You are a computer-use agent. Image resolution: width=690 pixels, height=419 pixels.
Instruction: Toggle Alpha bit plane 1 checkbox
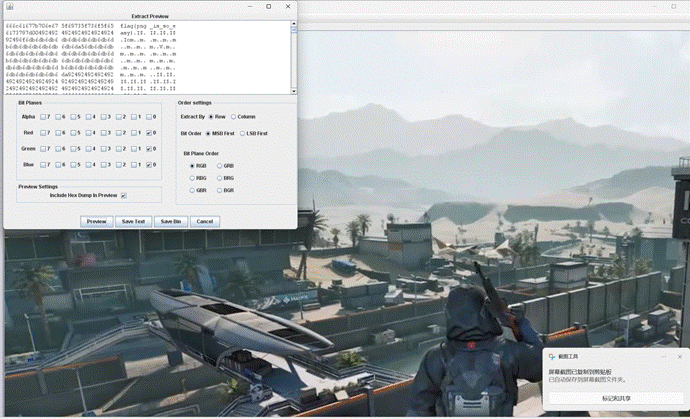(134, 117)
